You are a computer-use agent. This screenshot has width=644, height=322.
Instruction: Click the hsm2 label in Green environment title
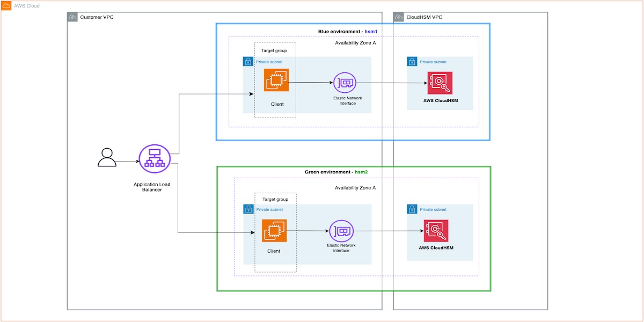(x=360, y=172)
